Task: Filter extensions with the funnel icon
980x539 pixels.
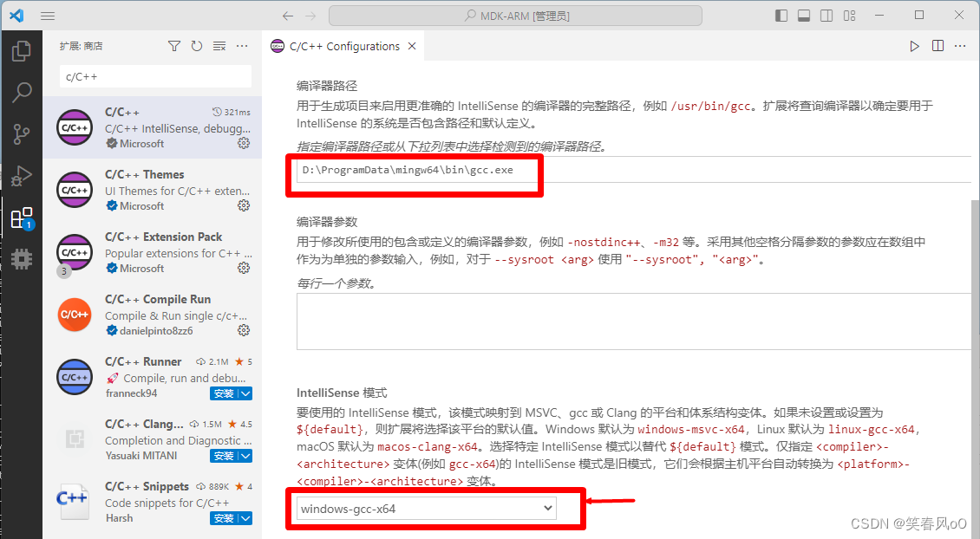Action: coord(174,46)
